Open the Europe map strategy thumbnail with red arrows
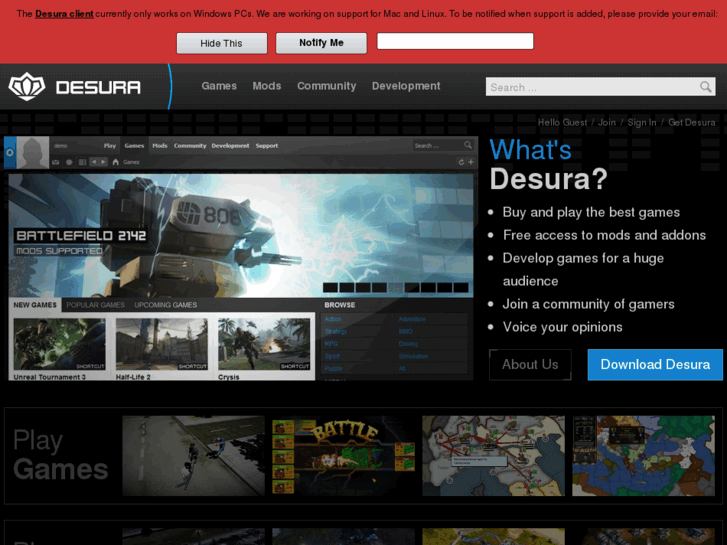 (493, 455)
